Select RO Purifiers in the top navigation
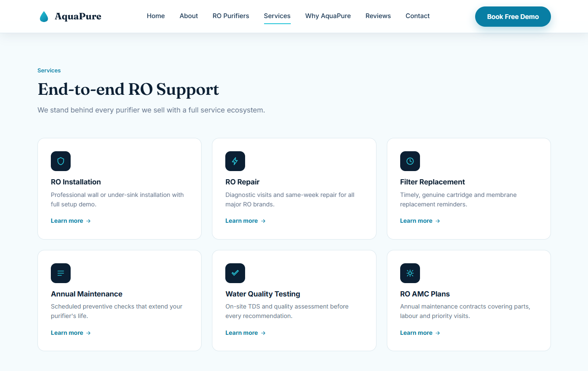The height and width of the screenshot is (371, 588). pyautogui.click(x=231, y=16)
